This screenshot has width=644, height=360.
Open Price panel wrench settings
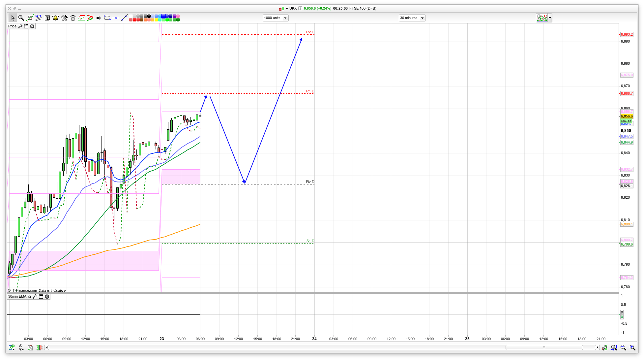coord(20,26)
